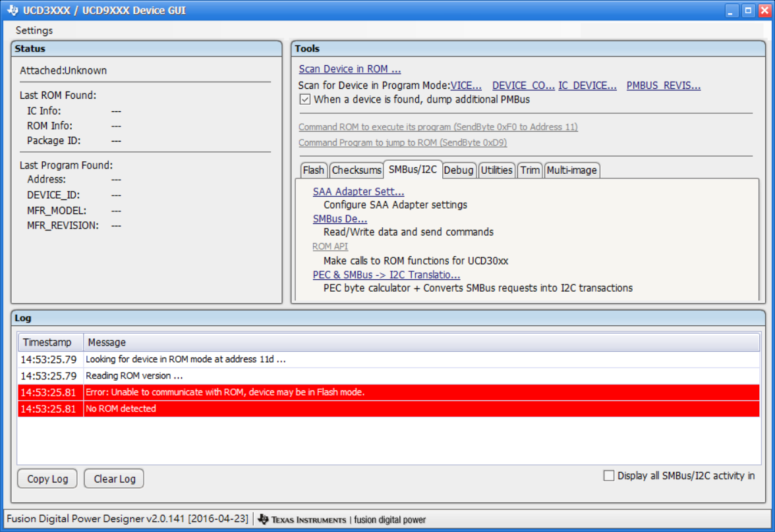The height and width of the screenshot is (532, 775).
Task: Minimize the Device GUI window
Action: (x=732, y=11)
